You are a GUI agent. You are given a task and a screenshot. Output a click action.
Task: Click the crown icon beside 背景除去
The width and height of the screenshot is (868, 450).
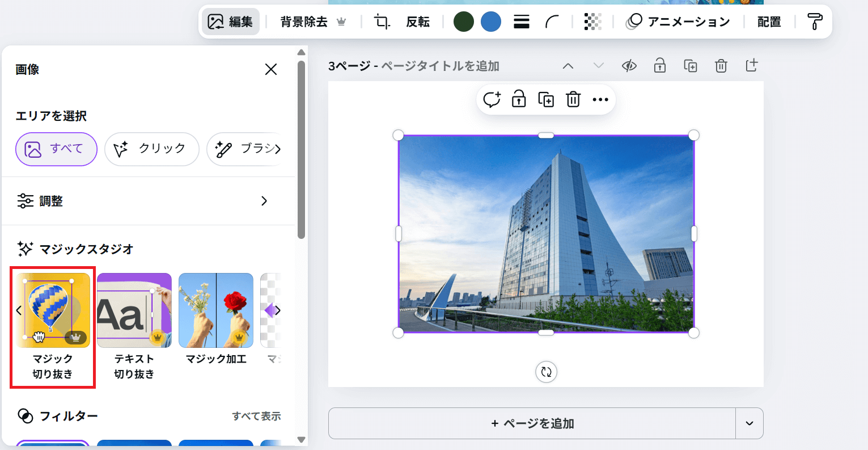341,22
